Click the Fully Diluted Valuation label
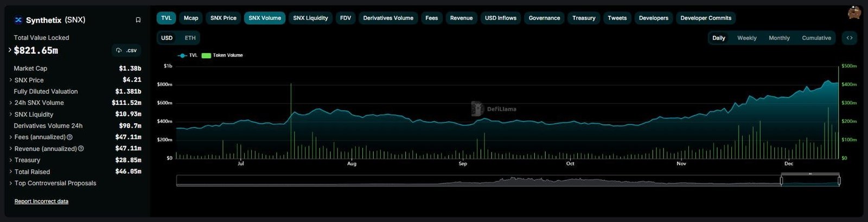Image resolution: width=868 pixels, height=222 pixels. [46, 91]
